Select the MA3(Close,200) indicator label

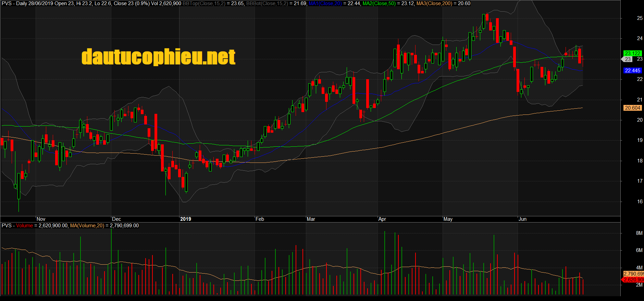coord(434,3)
